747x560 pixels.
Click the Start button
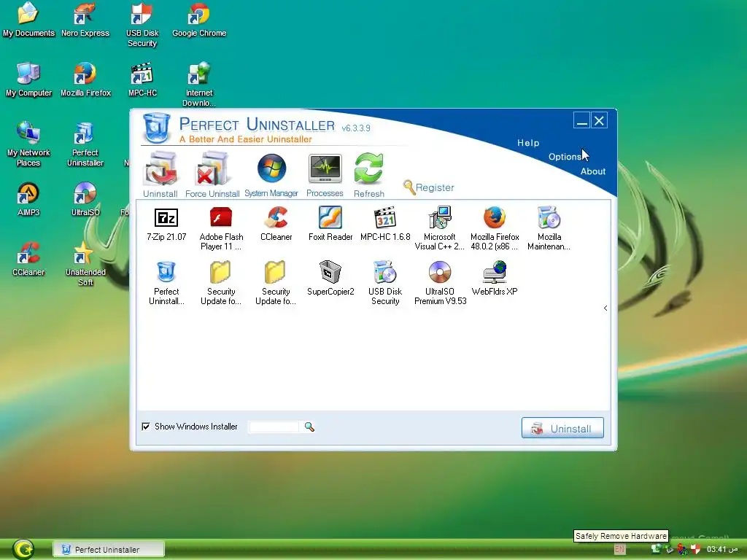tap(23, 549)
